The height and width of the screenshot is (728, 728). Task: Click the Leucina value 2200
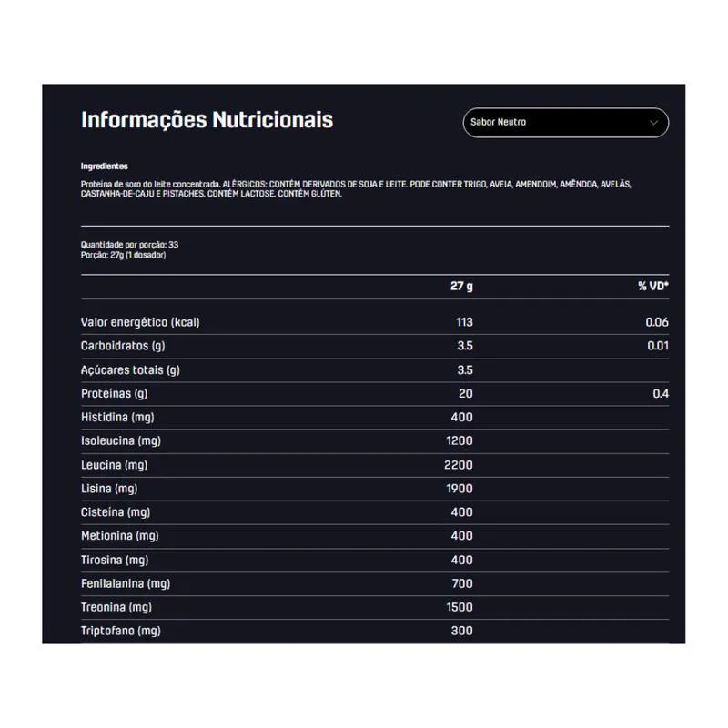(x=458, y=465)
